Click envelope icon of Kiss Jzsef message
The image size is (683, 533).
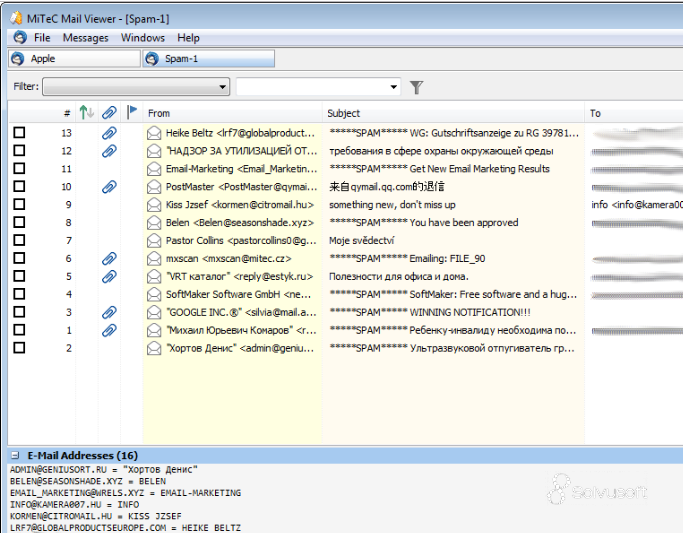coord(154,205)
